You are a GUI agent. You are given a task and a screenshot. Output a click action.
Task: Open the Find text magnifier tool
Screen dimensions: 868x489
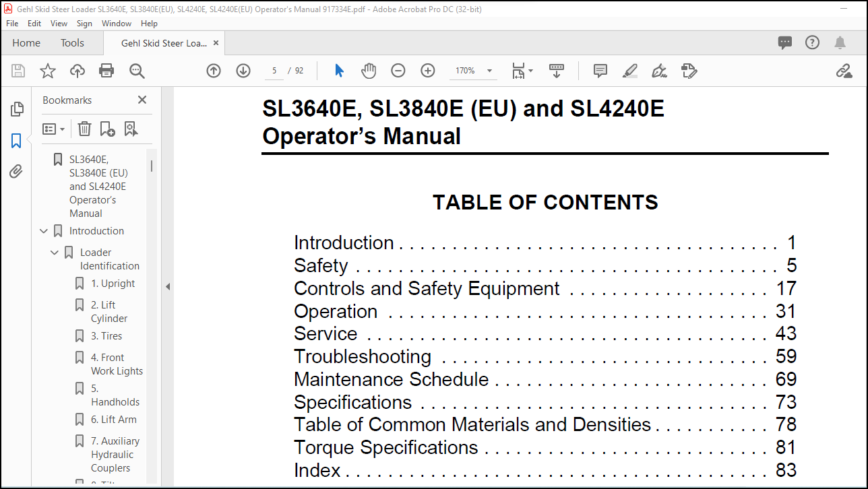pyautogui.click(x=137, y=71)
